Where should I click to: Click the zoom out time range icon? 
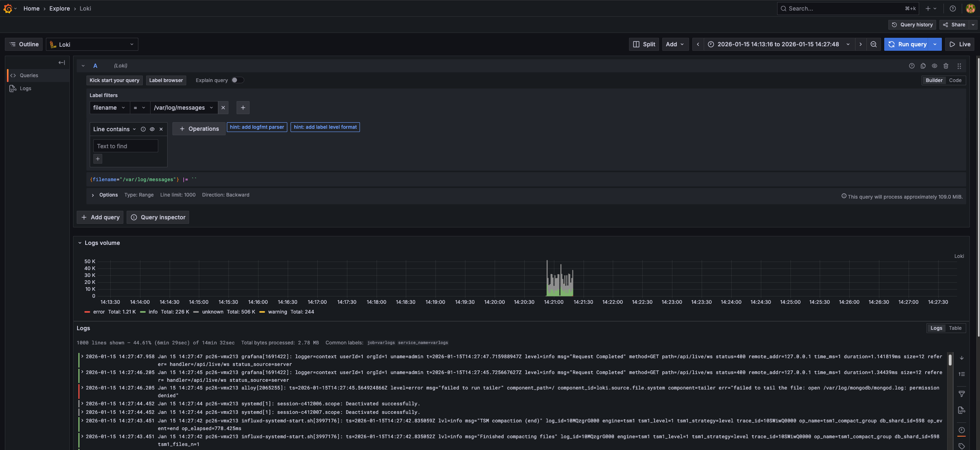873,44
